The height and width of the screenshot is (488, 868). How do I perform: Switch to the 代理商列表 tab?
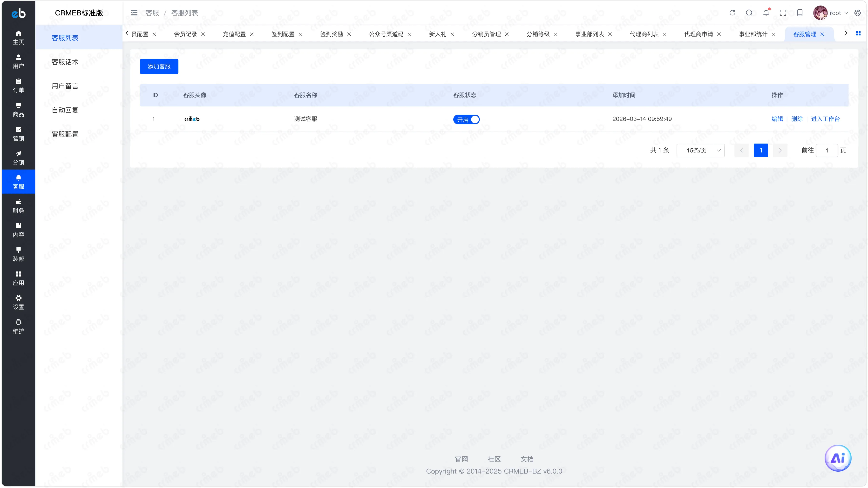pos(644,34)
